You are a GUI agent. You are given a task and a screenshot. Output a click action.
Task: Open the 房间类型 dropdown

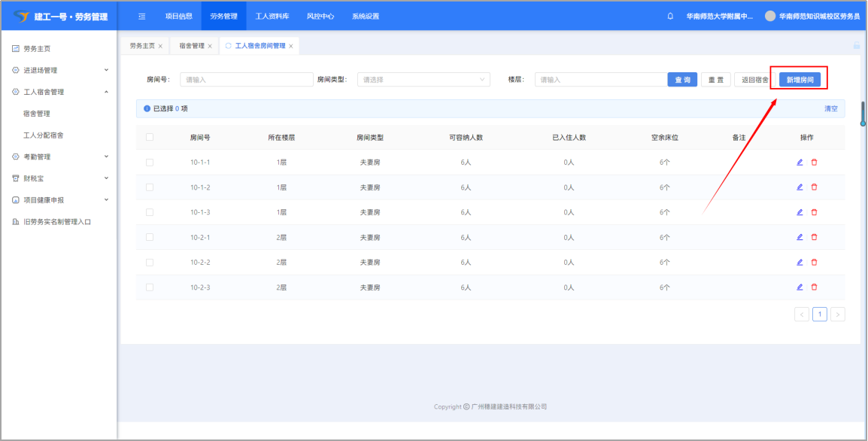(x=423, y=80)
